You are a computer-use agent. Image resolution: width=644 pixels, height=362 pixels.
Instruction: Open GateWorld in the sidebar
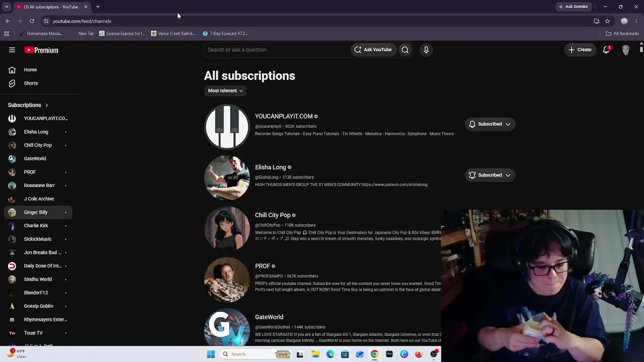tap(38, 159)
